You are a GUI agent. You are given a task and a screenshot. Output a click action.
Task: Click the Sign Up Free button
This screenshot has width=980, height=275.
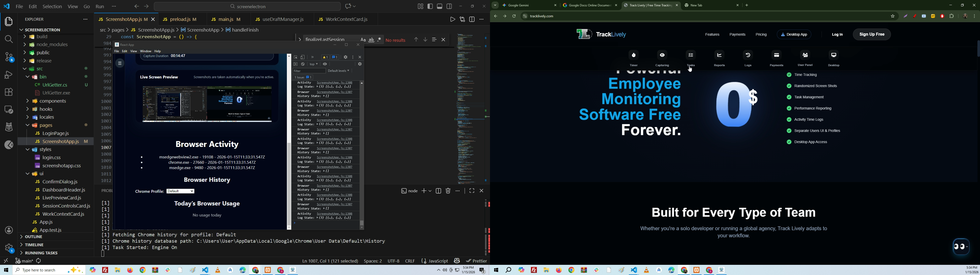pyautogui.click(x=872, y=34)
